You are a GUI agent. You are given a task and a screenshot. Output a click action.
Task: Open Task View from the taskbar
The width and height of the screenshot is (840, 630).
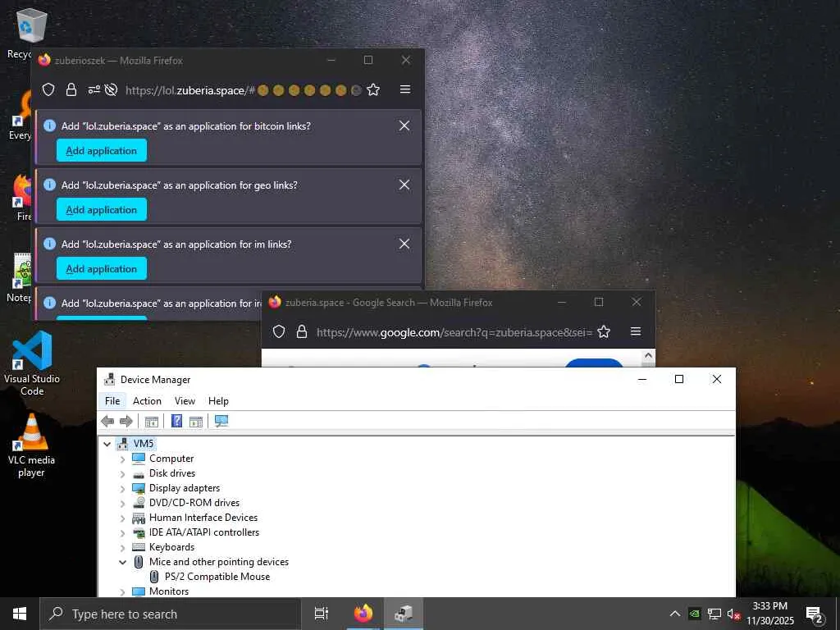(321, 614)
